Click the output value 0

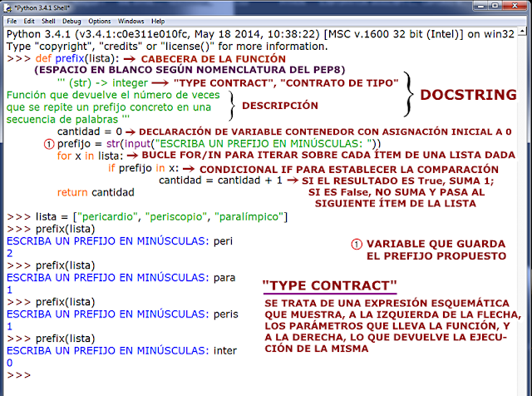[x=9, y=363]
